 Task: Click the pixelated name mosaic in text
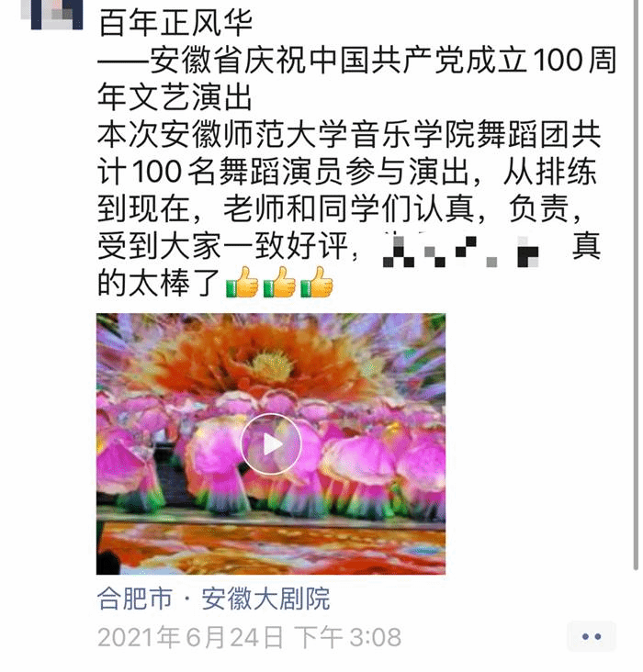(x=461, y=250)
